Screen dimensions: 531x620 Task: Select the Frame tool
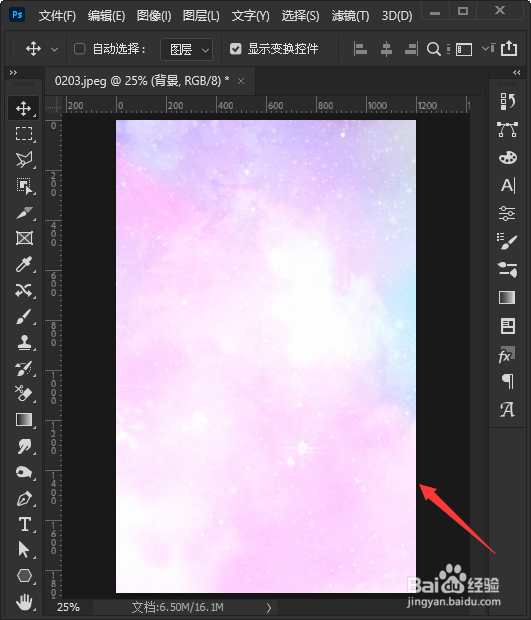tap(24, 238)
